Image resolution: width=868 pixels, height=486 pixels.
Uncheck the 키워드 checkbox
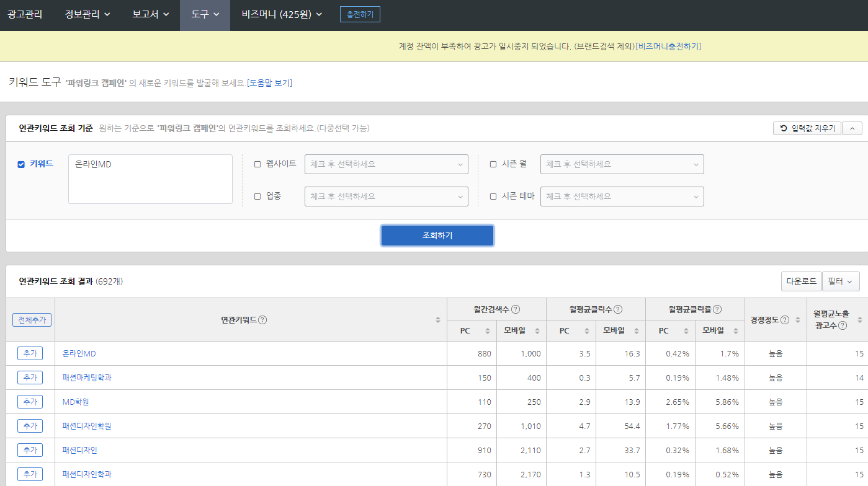pos(20,164)
